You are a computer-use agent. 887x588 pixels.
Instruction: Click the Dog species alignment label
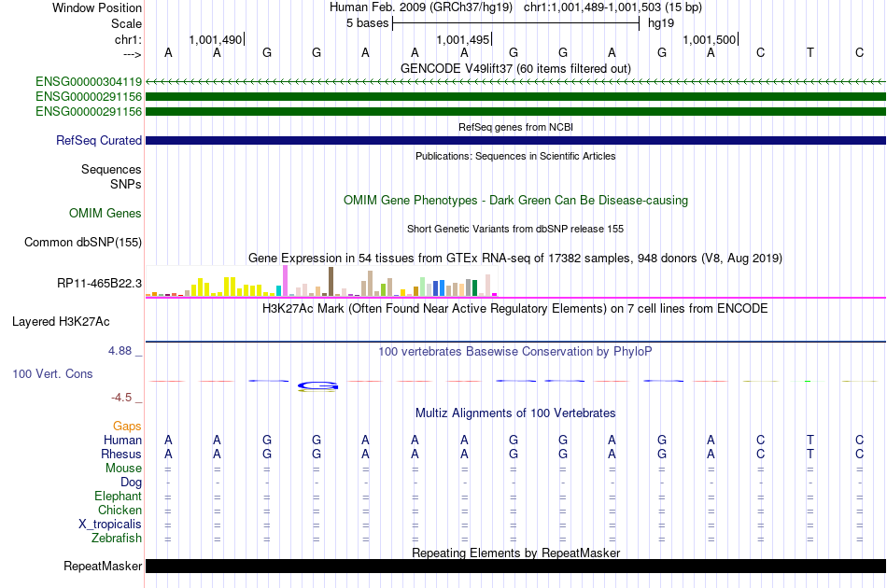(131, 483)
